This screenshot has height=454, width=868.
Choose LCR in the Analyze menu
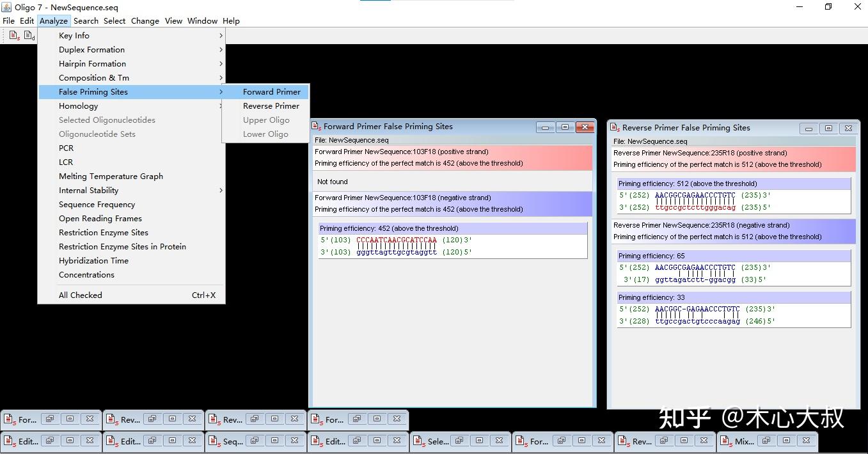(131, 162)
